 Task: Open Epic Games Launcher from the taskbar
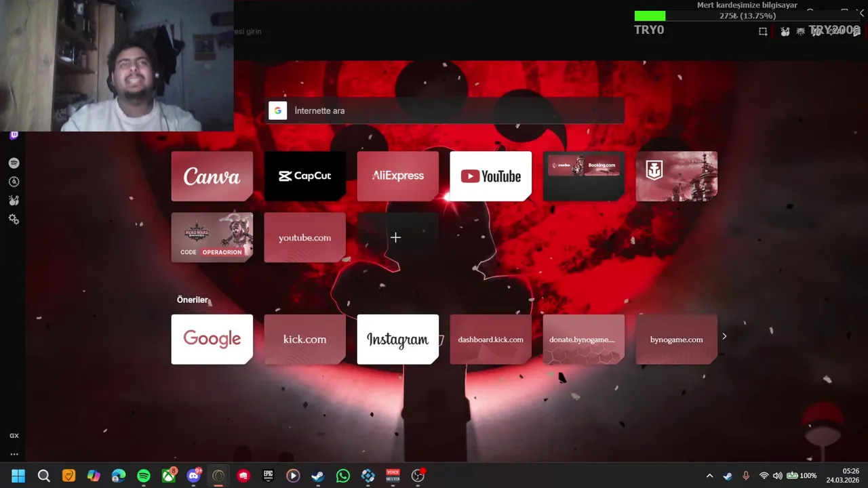(x=269, y=476)
